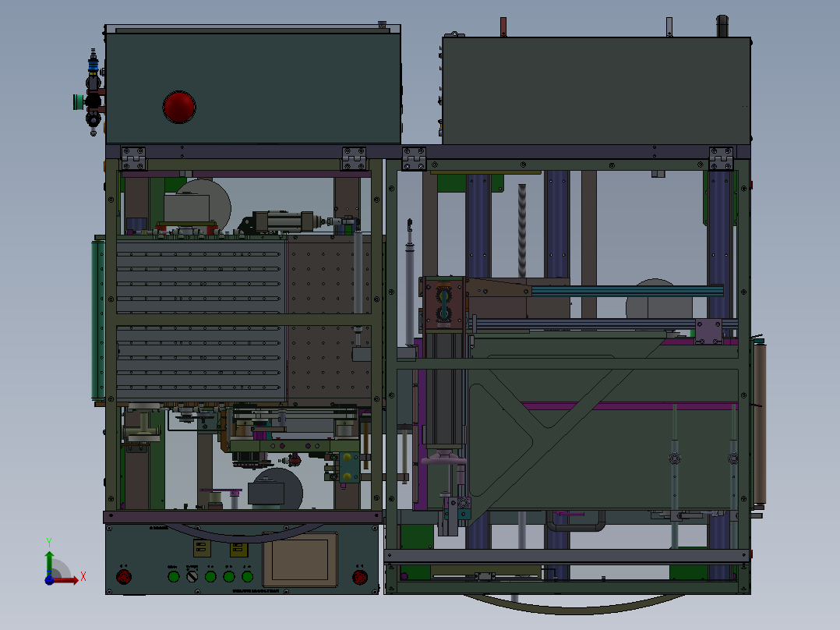Screen dimensions: 840x630
Task: Select the right red emergency stop on control panel
Action: pyautogui.click(x=360, y=577)
